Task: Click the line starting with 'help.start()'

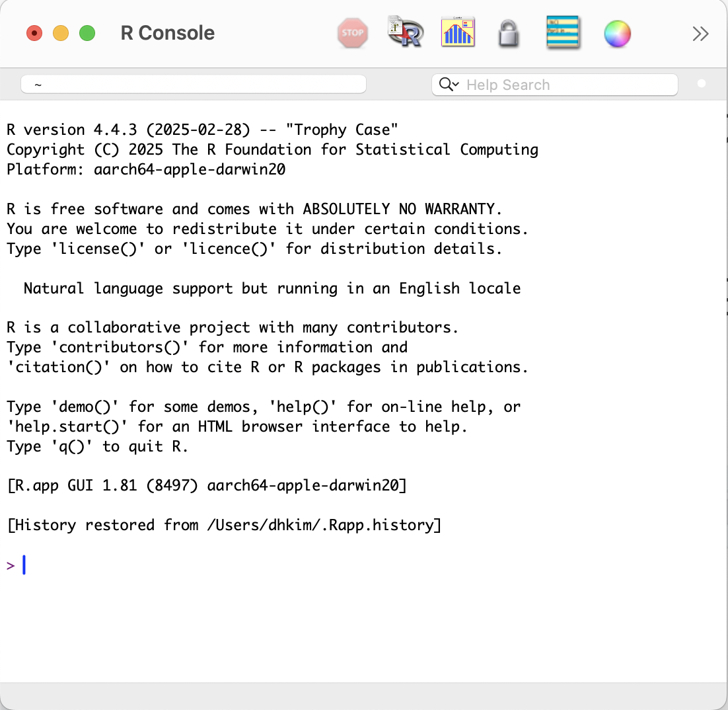Action: [x=237, y=426]
